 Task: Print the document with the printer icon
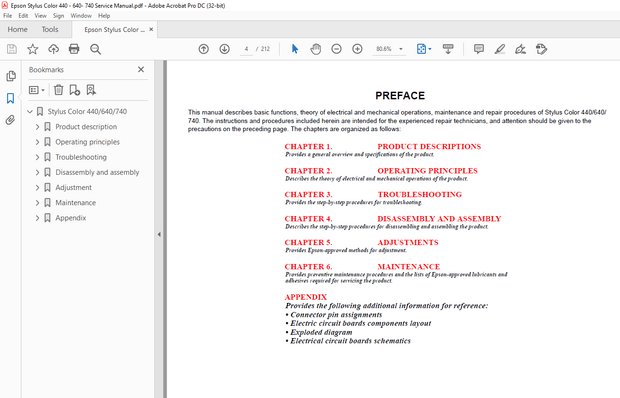[74, 49]
